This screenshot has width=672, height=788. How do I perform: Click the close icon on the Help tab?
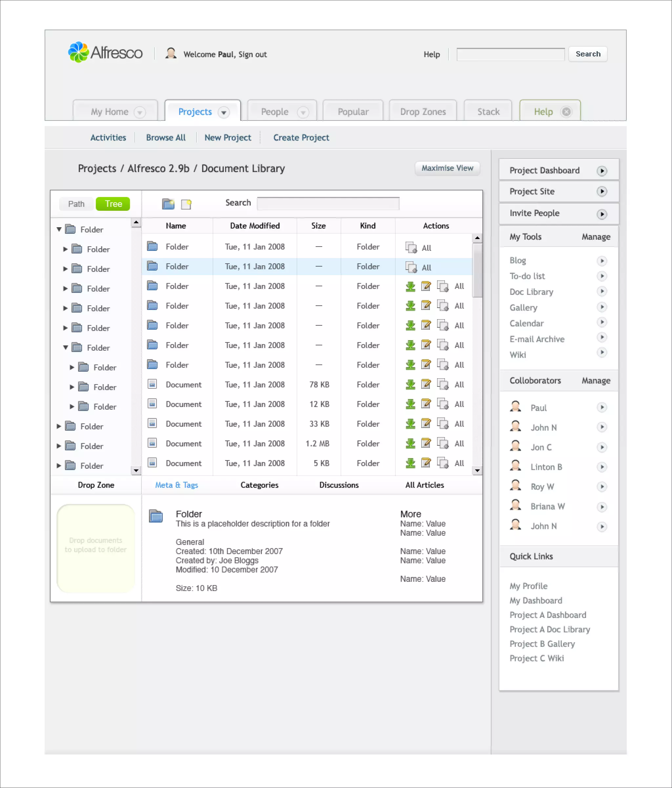566,112
